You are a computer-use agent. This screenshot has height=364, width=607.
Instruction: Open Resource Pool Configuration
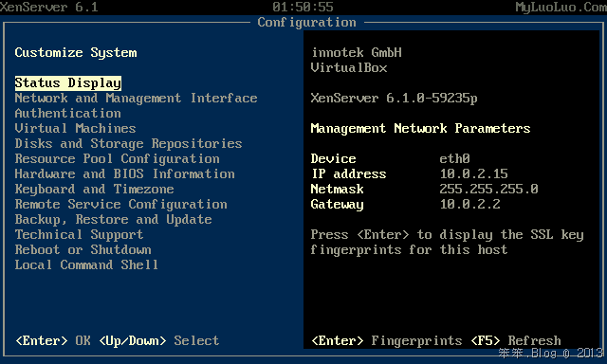118,158
